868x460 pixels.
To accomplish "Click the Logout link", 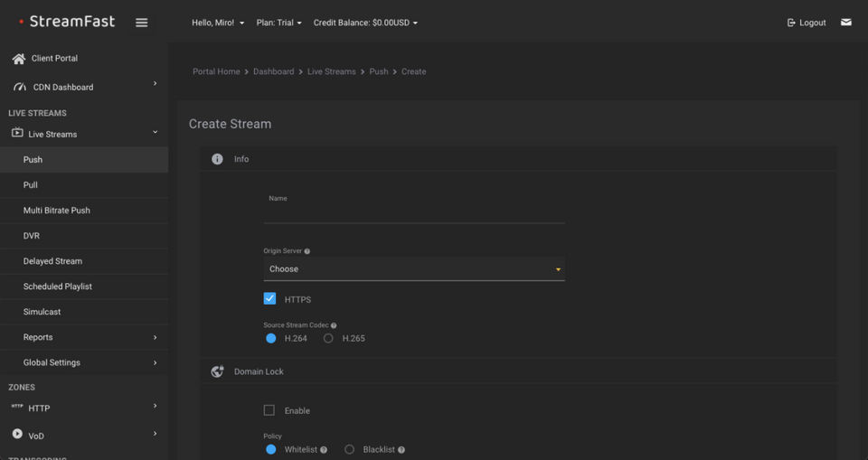I will [807, 23].
